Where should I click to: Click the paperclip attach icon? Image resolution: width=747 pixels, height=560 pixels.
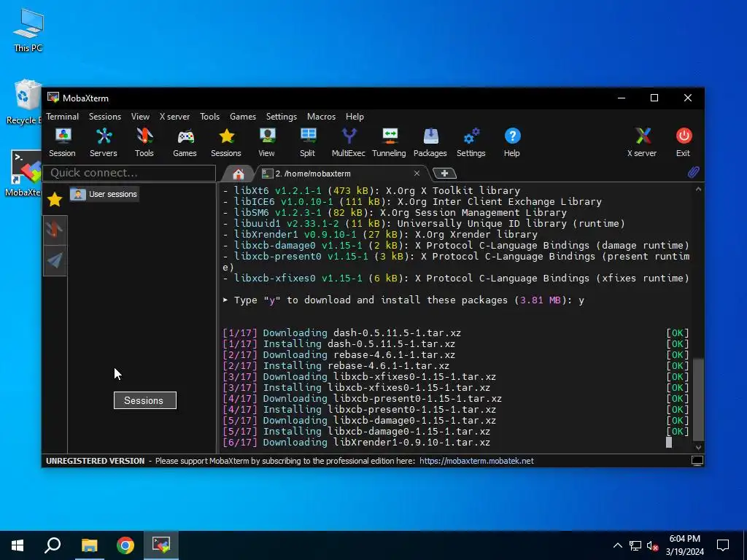point(694,172)
